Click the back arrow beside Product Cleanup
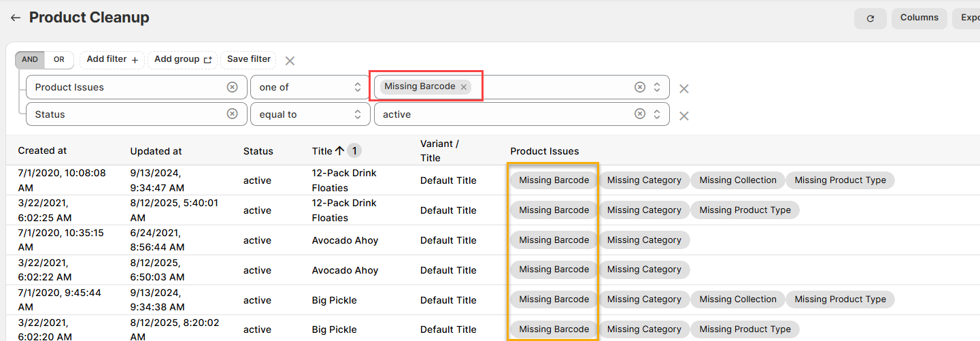The image size is (980, 341). [x=15, y=18]
